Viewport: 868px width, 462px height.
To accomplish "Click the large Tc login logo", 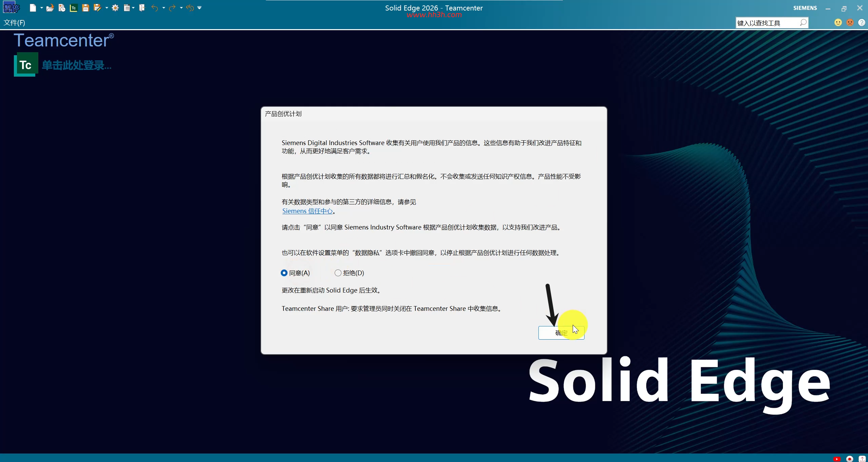I will [26, 64].
